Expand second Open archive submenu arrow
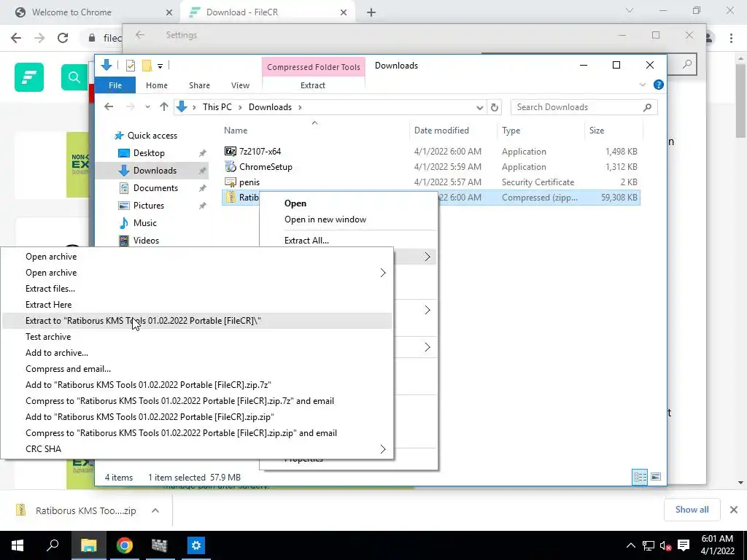The image size is (747, 560). pyautogui.click(x=382, y=273)
